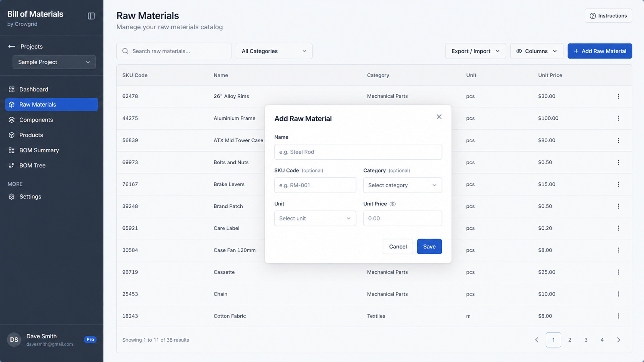Open row menu for Care Label
644x362 pixels.
tap(619, 228)
